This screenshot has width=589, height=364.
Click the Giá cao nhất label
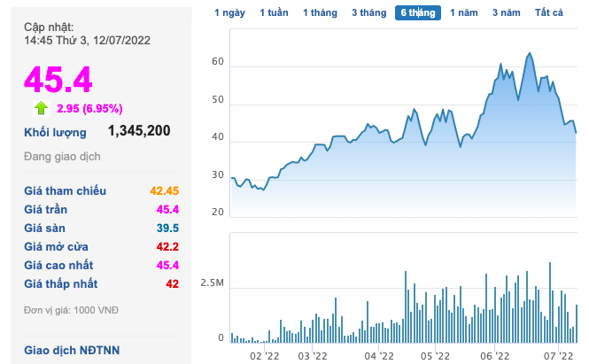tap(58, 265)
